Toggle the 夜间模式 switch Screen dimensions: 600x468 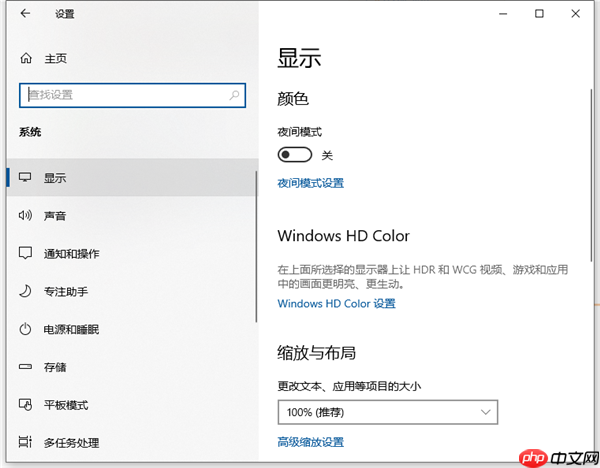coord(295,155)
